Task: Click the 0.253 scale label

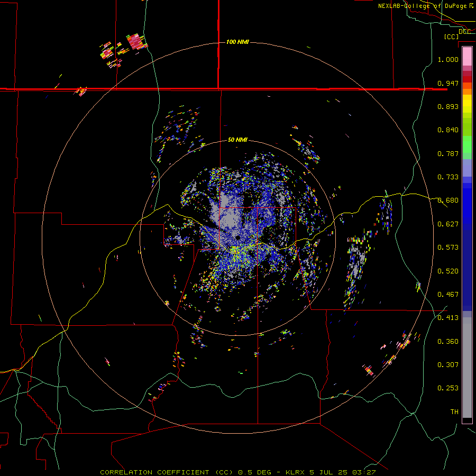Action: [448, 388]
